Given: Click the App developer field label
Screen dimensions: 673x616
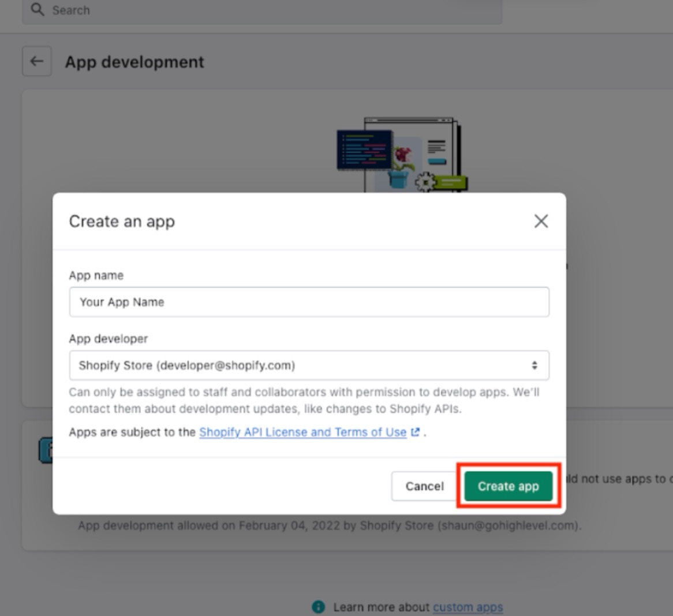Looking at the screenshot, I should click(x=109, y=339).
